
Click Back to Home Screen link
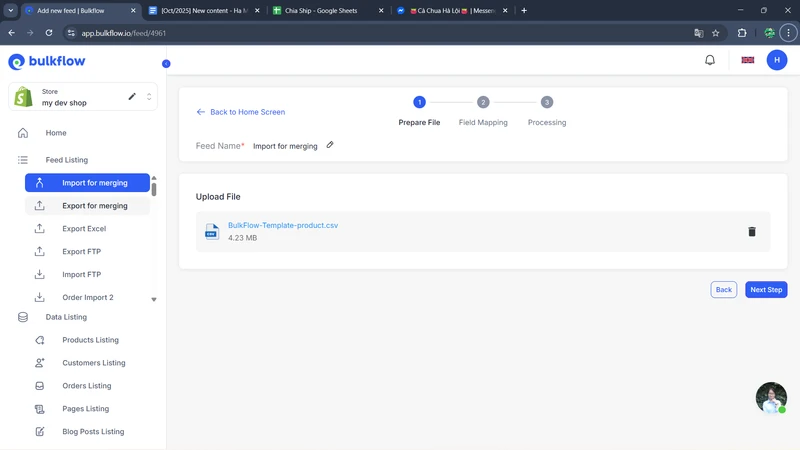point(241,112)
